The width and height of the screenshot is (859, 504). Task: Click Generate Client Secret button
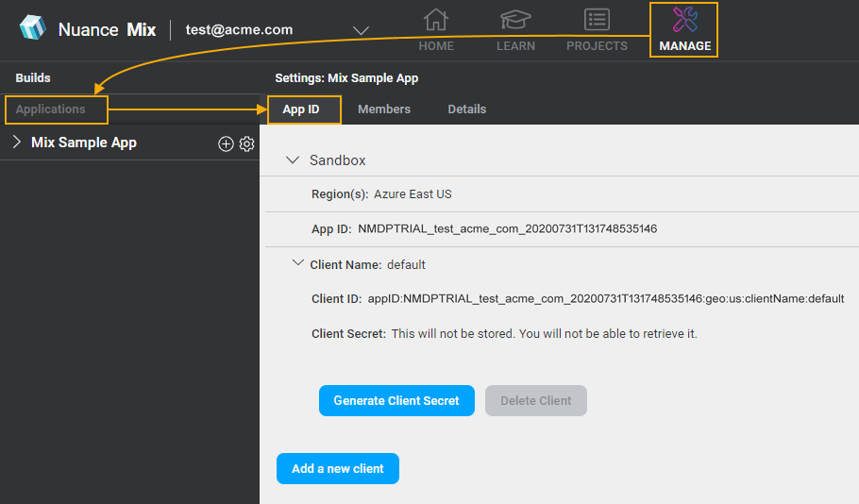396,400
